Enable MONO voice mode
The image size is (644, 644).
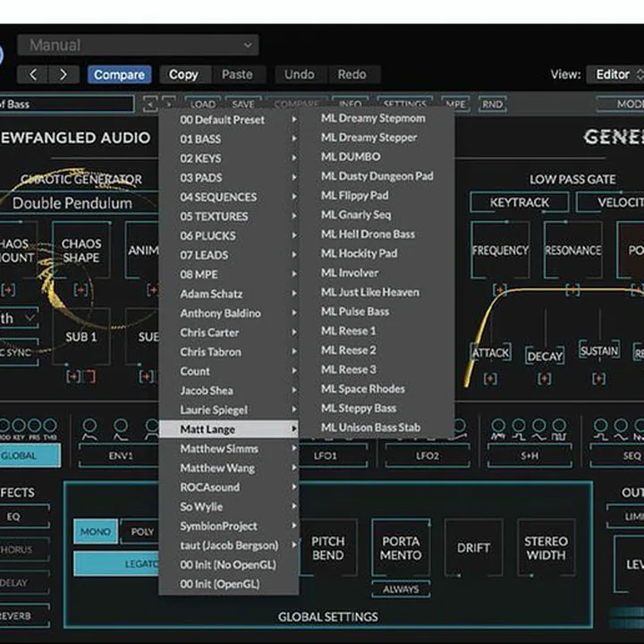tap(96, 531)
